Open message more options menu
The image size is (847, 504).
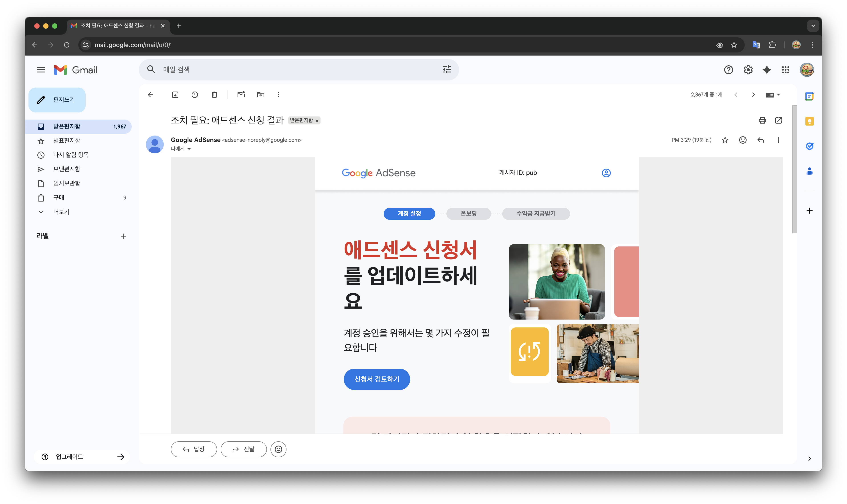click(778, 140)
